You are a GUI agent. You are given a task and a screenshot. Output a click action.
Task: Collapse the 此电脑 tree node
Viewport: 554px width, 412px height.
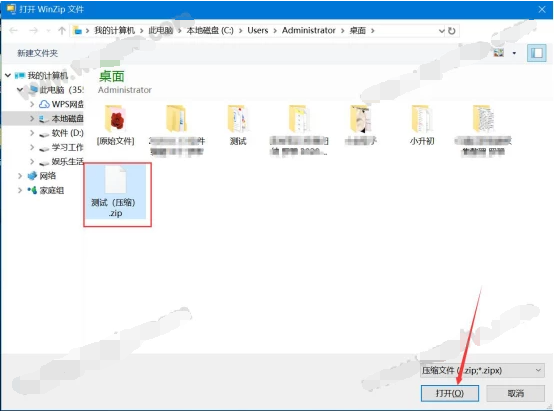tap(20, 90)
